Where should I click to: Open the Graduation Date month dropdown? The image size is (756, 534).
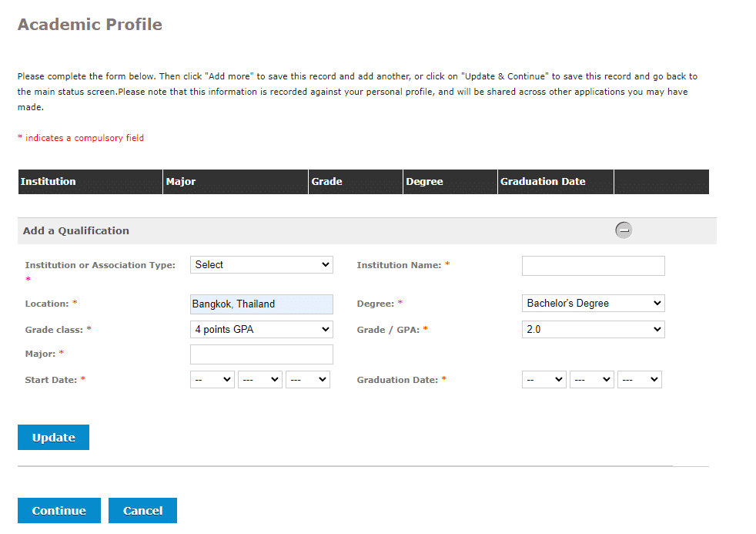591,380
